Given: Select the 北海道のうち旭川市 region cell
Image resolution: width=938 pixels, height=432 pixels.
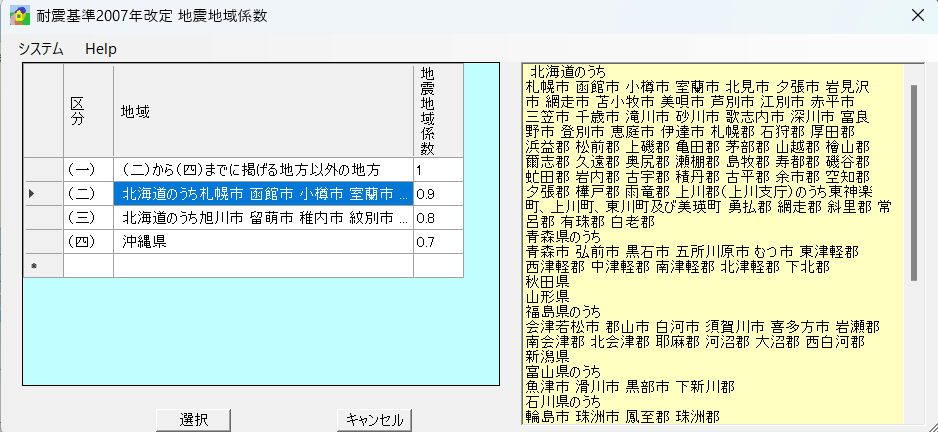Looking at the screenshot, I should pos(263,218).
